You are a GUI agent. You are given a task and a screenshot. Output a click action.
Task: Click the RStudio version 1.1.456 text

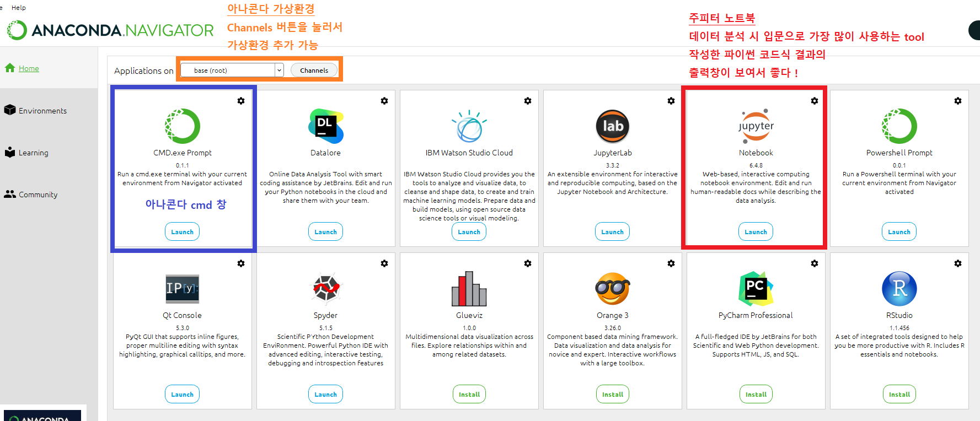(x=899, y=328)
